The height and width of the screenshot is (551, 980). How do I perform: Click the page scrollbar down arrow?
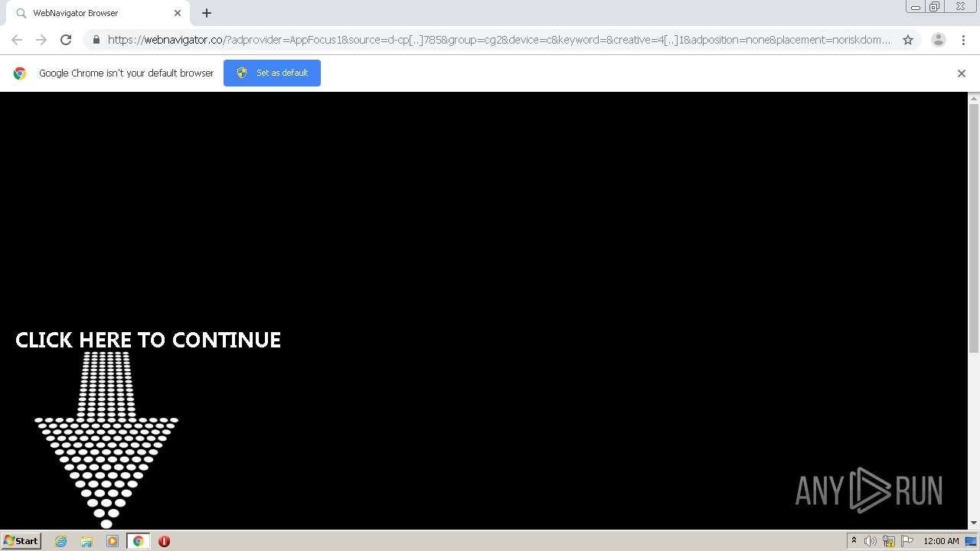(974, 523)
